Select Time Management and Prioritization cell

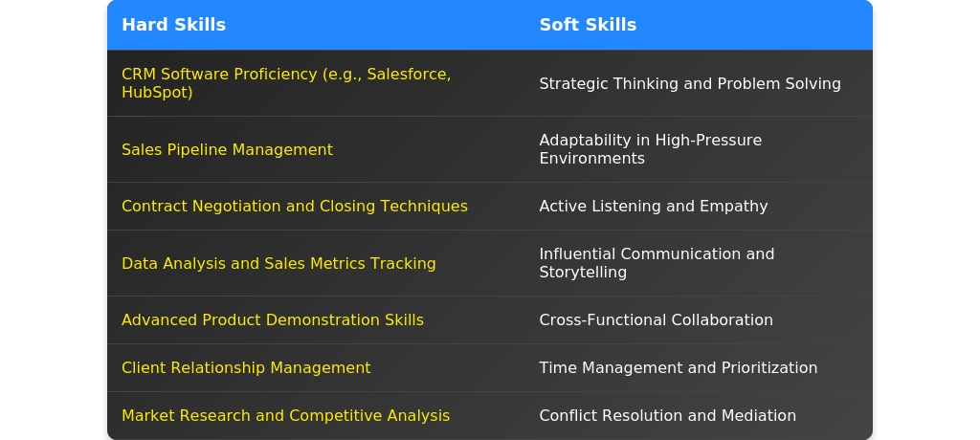[678, 367]
